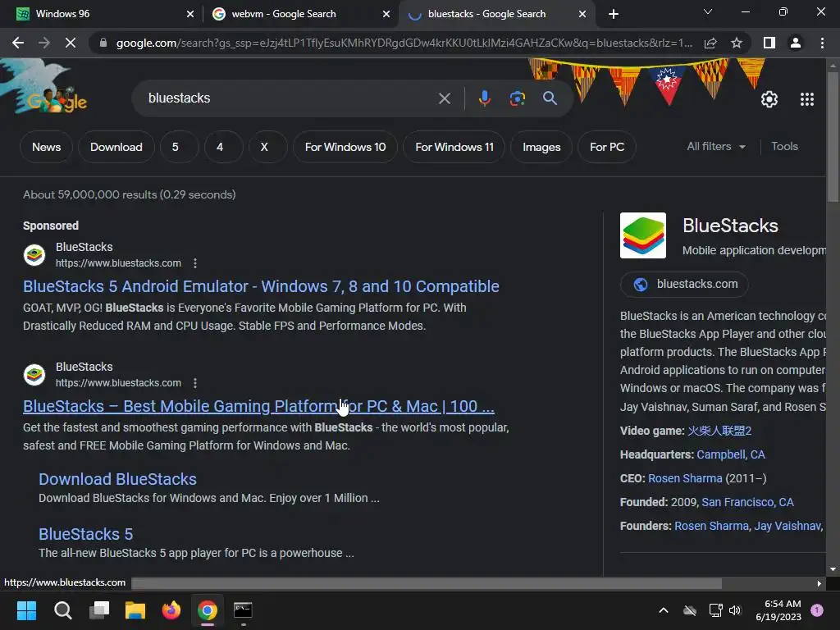The width and height of the screenshot is (840, 630).
Task: Open a new browser tab
Action: coord(614,14)
